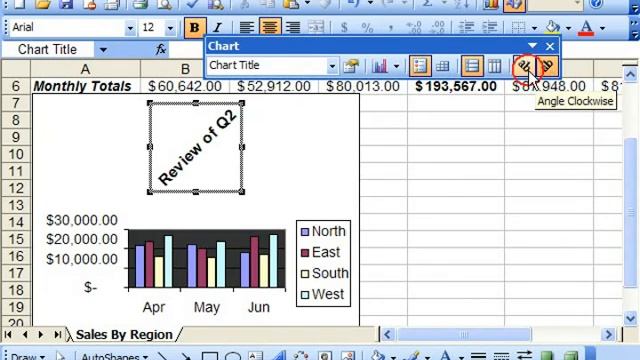Apply Percent Style icon
The width and height of the screenshot is (640, 360).
coord(367,27)
